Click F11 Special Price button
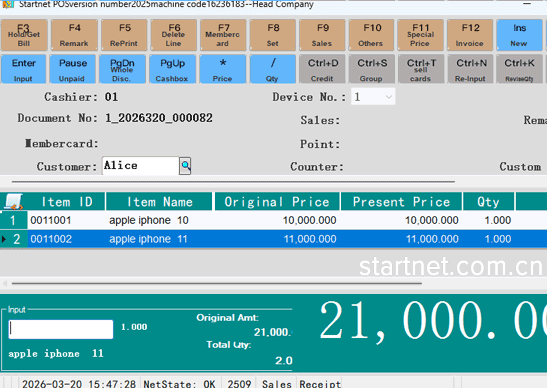The height and width of the screenshot is (388, 547). tap(420, 35)
